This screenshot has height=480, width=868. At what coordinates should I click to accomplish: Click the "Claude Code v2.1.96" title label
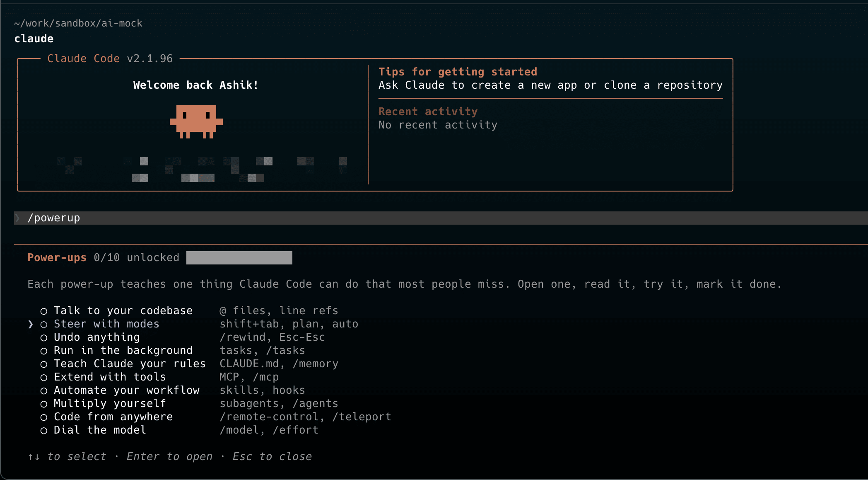tap(110, 58)
